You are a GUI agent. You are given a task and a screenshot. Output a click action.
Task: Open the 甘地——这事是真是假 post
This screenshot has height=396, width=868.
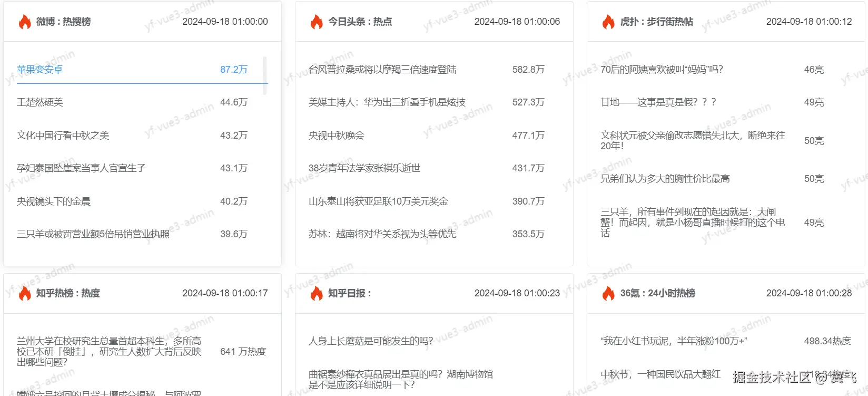[658, 102]
